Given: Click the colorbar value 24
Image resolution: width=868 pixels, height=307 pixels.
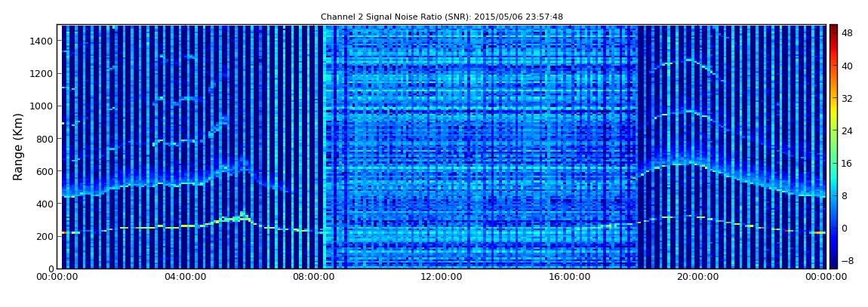Looking at the screenshot, I should (847, 131).
